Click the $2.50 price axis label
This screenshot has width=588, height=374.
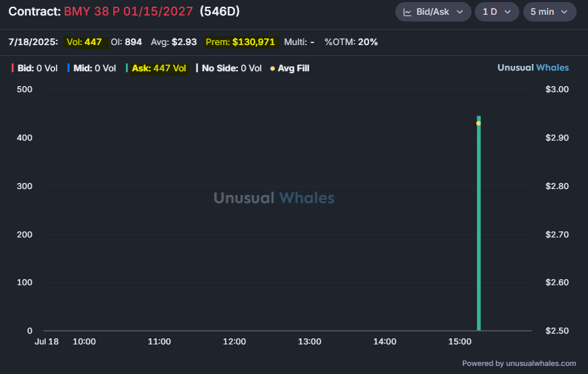click(x=557, y=330)
